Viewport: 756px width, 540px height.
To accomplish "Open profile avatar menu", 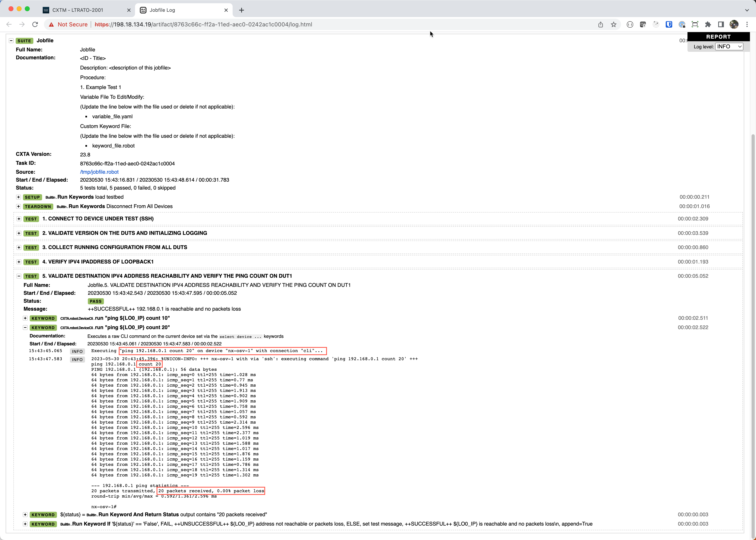I will click(x=734, y=24).
